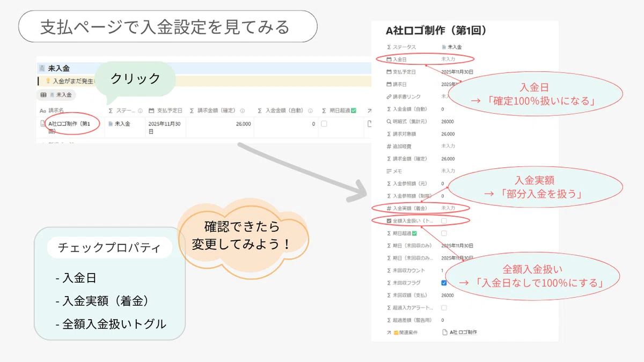Open the 期日超過 column header in the table
The image size is (644, 362).
339,110
